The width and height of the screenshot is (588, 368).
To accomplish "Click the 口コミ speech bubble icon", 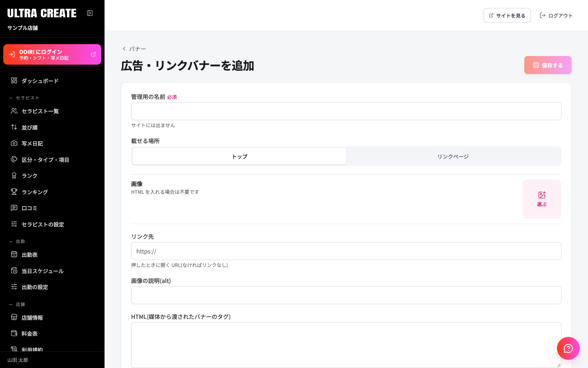I will pyautogui.click(x=14, y=208).
